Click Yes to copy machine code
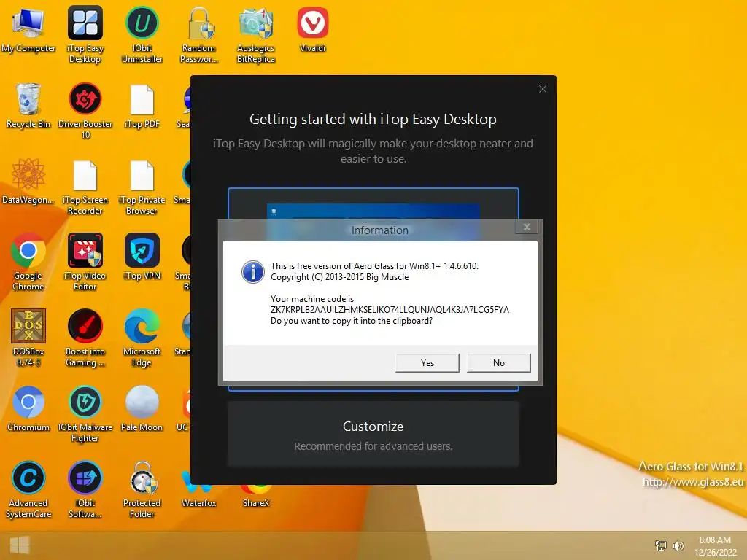747x560 pixels. [427, 363]
